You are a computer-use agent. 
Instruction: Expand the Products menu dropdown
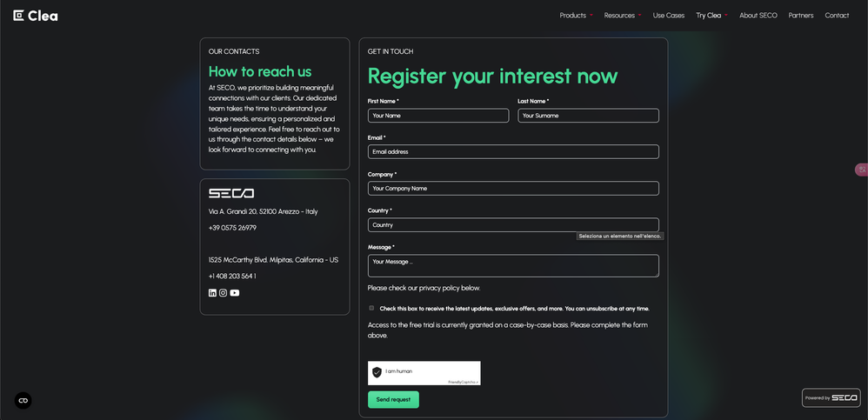tap(576, 16)
